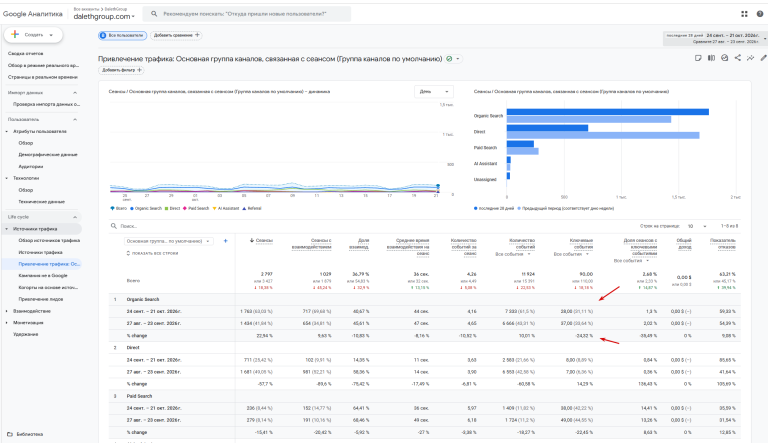Image resolution: width=768 pixels, height=443 pixels.
Task: Open Привлечение лидов in the sidebar
Action: coord(41,299)
